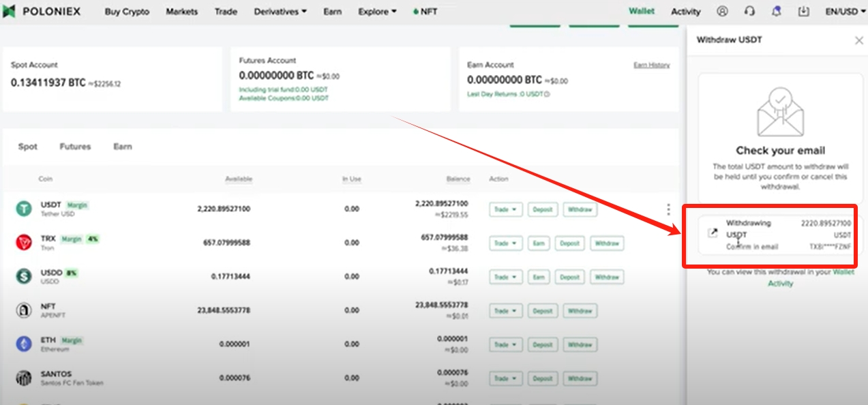Open the EN/USD language and currency selector
This screenshot has width=868, height=405.
click(x=845, y=12)
